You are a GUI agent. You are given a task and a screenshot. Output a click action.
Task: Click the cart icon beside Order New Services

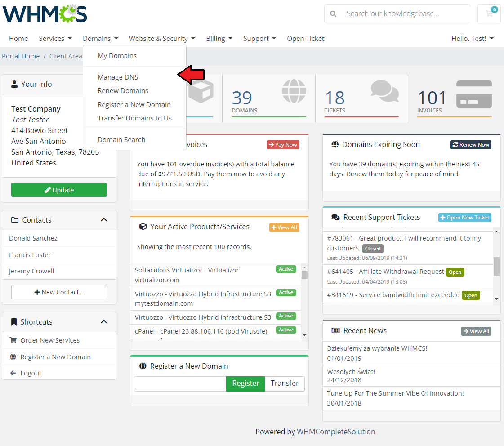(x=13, y=340)
